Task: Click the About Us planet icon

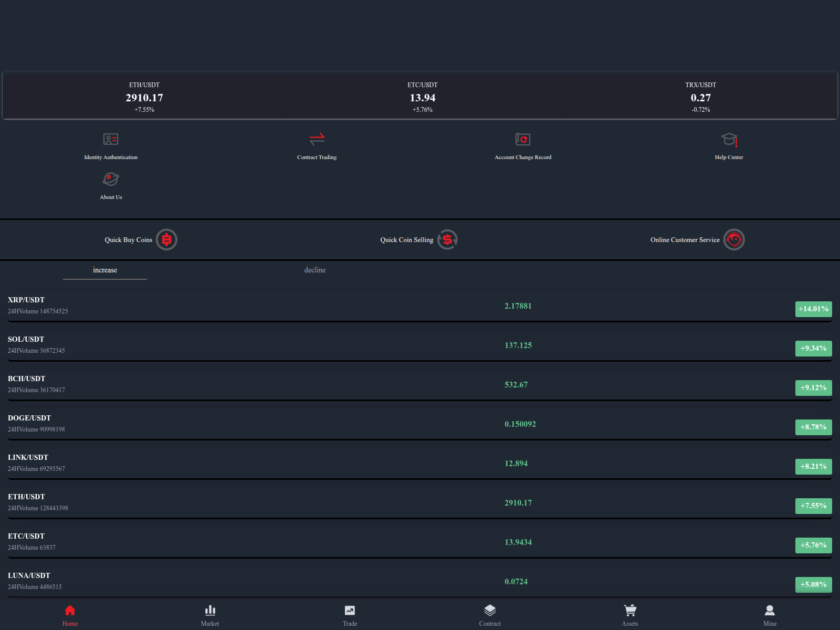Action: point(111,180)
